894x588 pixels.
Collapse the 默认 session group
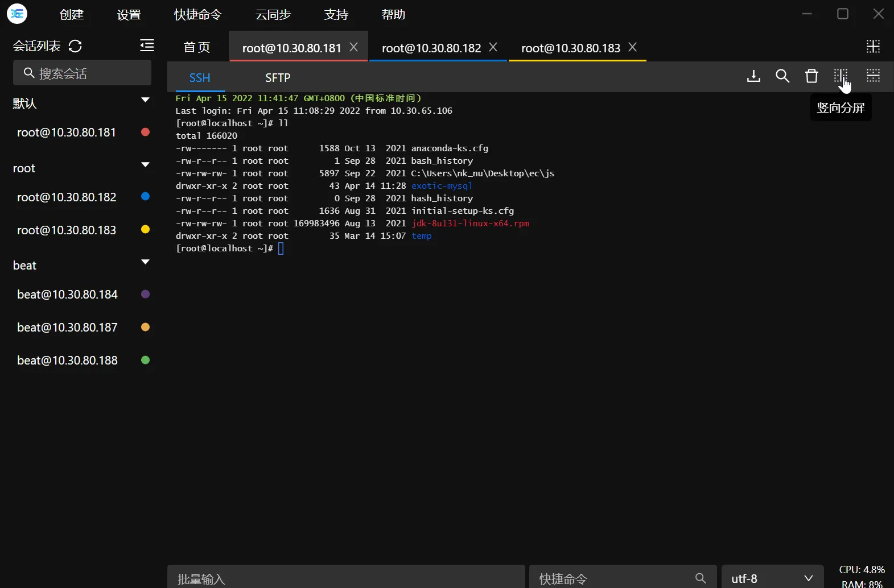[x=145, y=100]
